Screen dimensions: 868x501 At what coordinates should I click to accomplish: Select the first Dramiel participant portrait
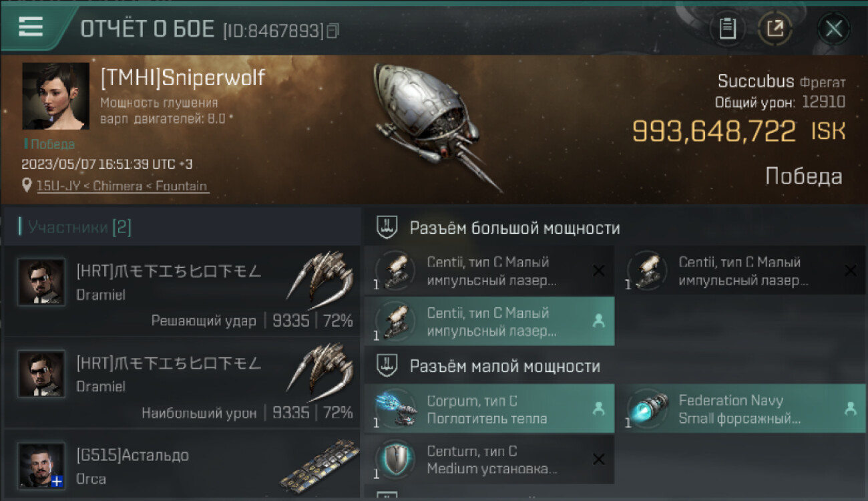(x=41, y=283)
